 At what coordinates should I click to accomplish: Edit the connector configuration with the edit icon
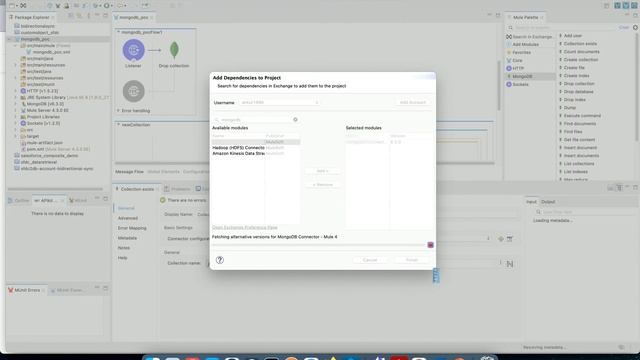click(509, 239)
